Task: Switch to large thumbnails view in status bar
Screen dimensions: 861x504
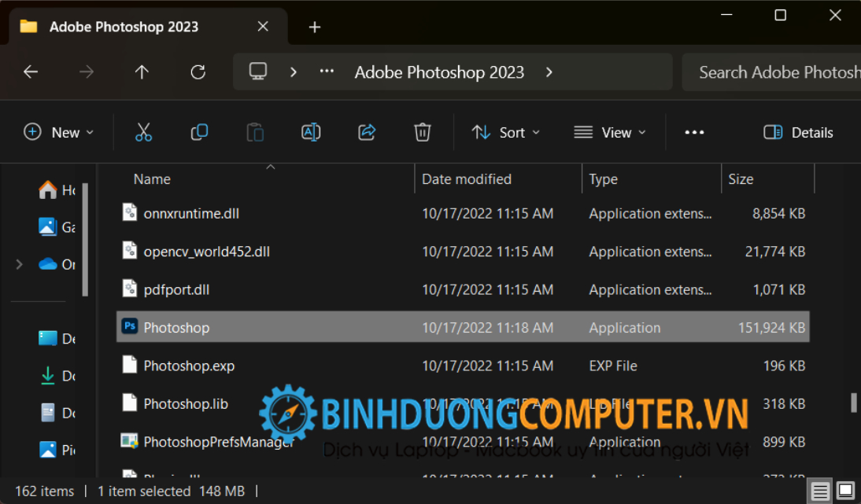Action: [845, 491]
